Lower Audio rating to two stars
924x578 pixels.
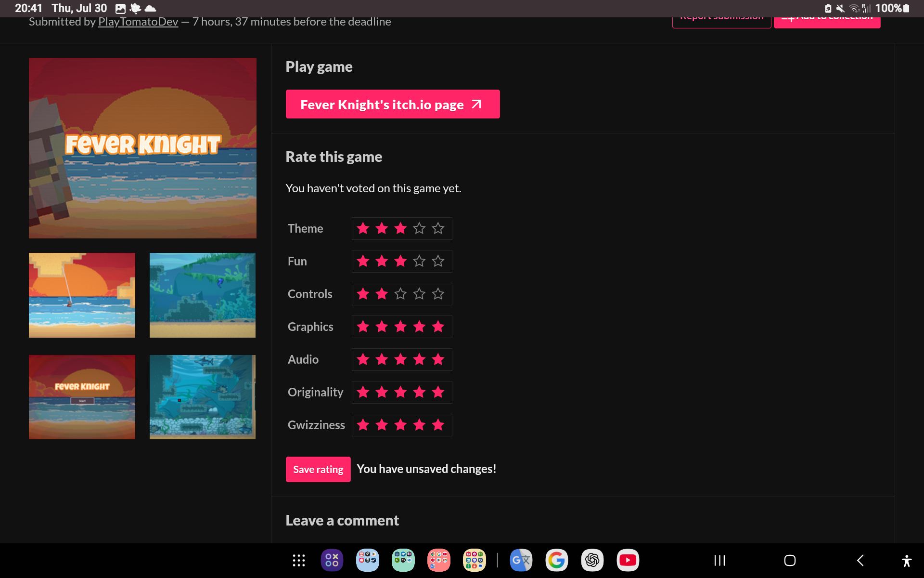382,359
